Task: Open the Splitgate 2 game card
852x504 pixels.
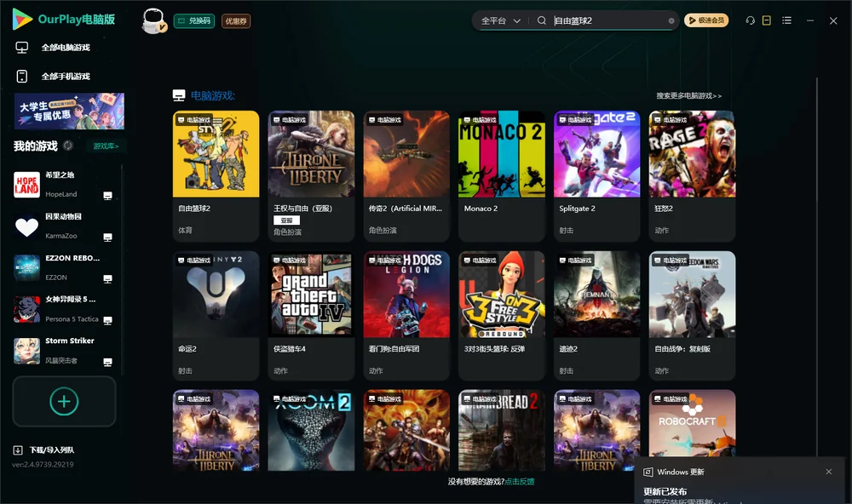Action: click(596, 176)
